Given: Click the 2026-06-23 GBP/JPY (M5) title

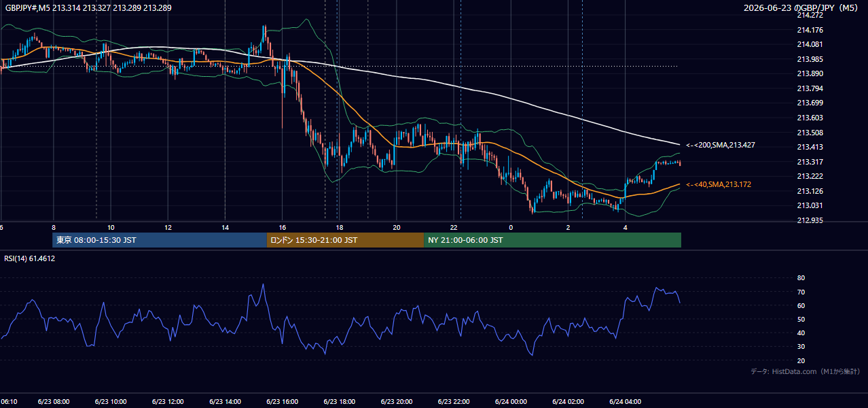Looking at the screenshot, I should pos(802,8).
